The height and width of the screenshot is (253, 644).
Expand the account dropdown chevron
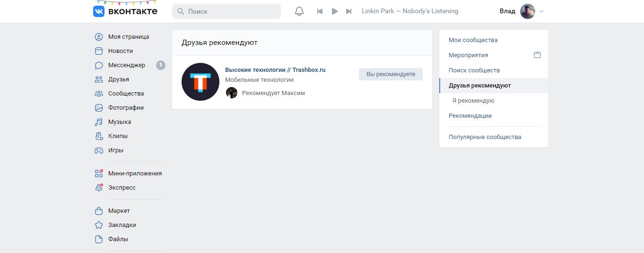[x=541, y=11]
